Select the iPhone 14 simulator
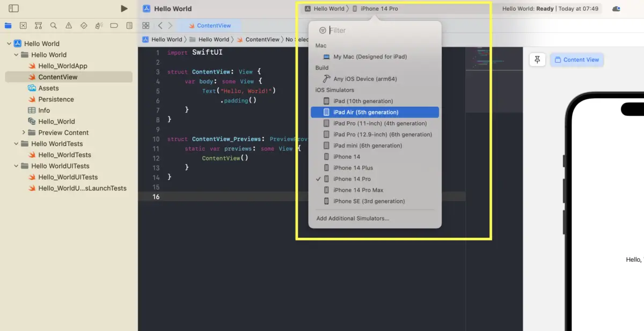This screenshot has height=331, width=644. pos(375,157)
